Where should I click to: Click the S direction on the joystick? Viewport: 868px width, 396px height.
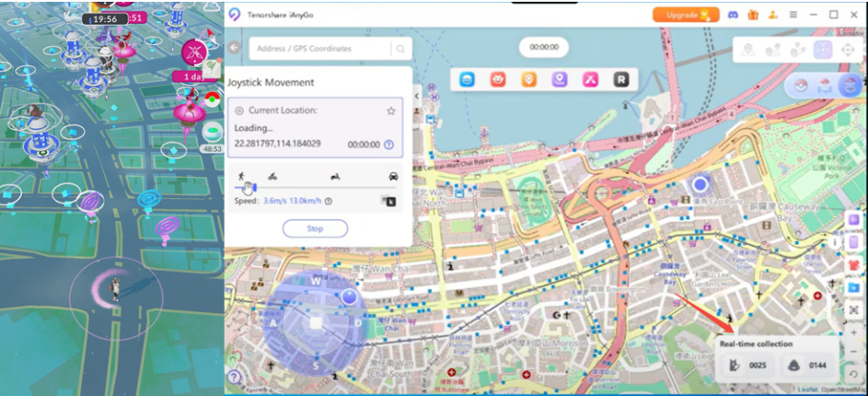pyautogui.click(x=316, y=367)
